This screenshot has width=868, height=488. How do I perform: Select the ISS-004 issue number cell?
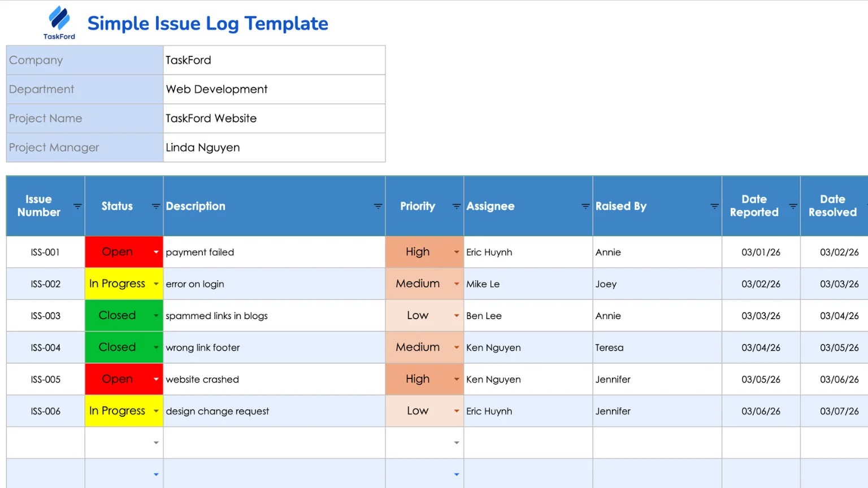[x=45, y=347]
